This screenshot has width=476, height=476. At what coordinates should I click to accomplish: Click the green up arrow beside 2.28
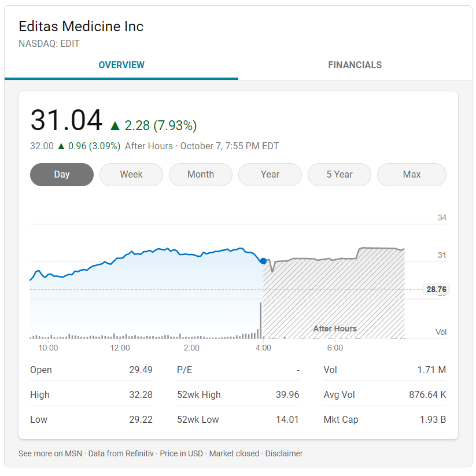click(x=115, y=126)
